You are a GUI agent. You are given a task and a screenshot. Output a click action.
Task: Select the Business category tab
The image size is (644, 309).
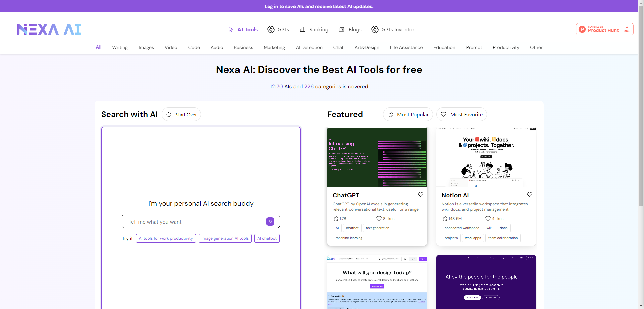244,47
